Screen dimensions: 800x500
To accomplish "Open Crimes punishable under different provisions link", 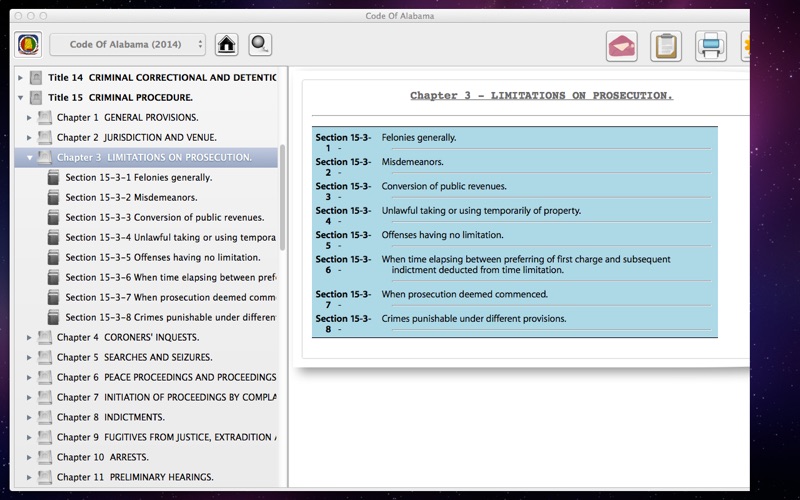I will pos(474,319).
